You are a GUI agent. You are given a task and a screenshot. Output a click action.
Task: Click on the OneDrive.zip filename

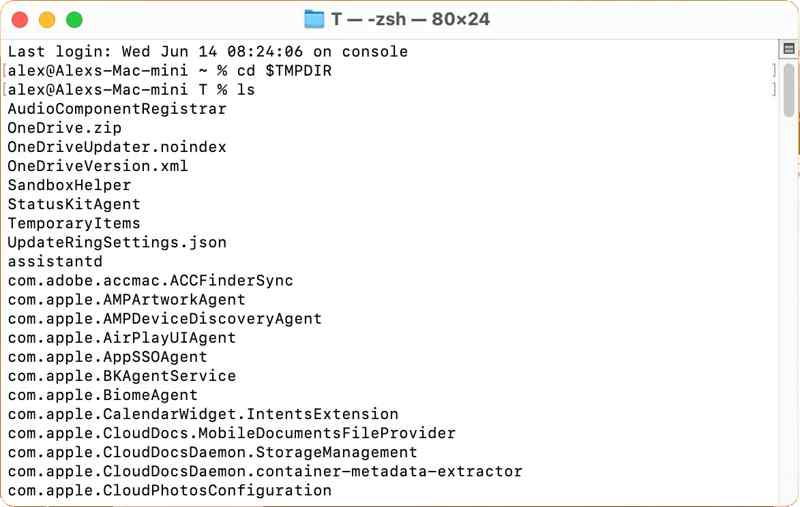pyautogui.click(x=64, y=128)
